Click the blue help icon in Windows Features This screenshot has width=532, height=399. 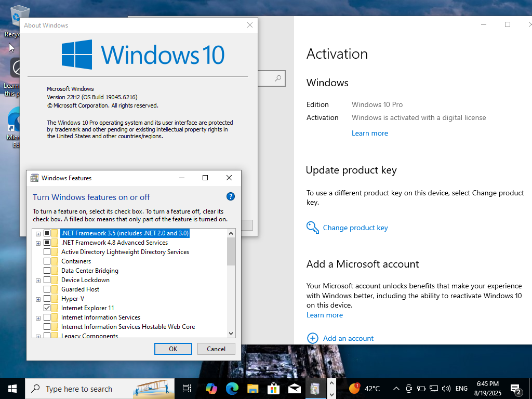(230, 196)
